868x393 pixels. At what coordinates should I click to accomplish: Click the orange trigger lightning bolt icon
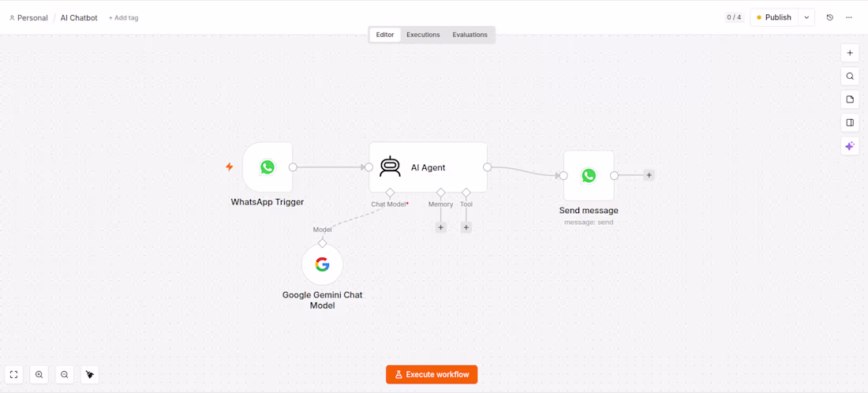click(229, 167)
